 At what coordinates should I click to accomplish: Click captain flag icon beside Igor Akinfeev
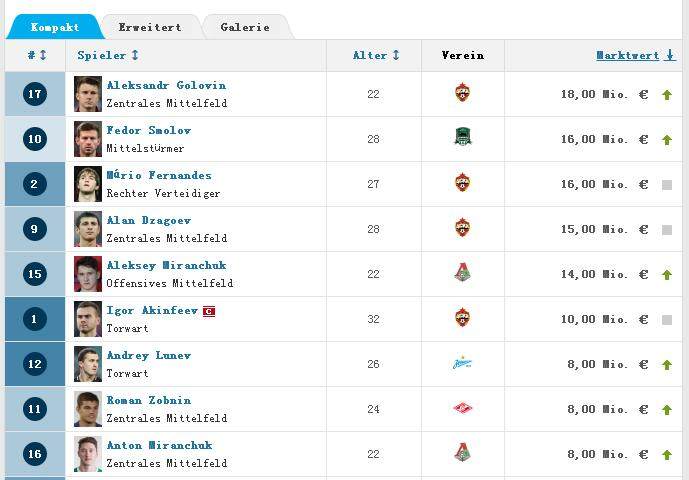[209, 311]
